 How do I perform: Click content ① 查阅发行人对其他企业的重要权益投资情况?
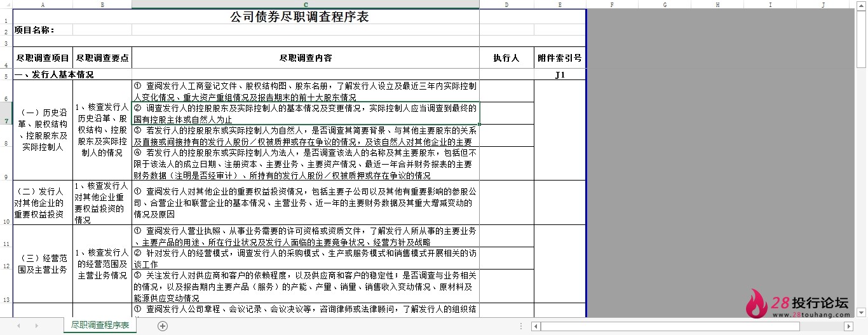click(306, 202)
